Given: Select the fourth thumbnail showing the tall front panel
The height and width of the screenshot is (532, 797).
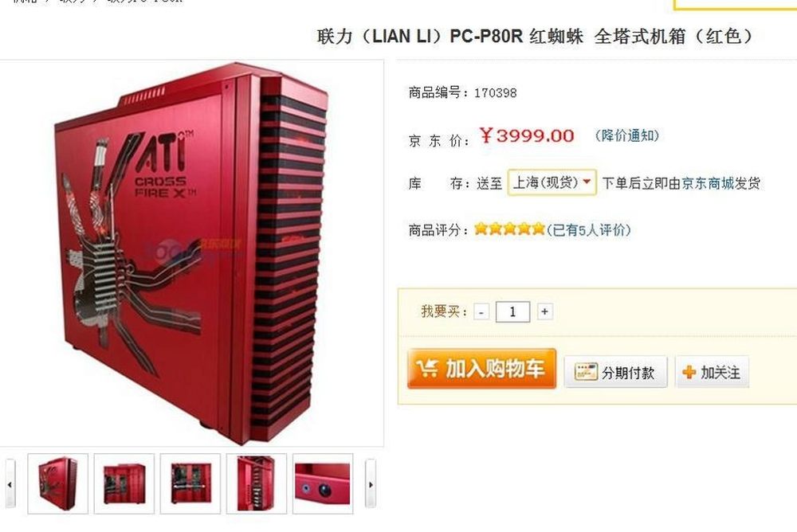Looking at the screenshot, I should pos(256,483).
